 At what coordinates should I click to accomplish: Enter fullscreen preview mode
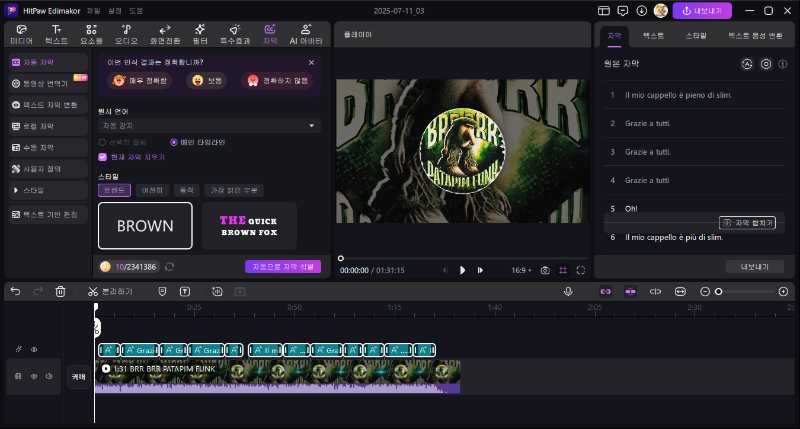tap(581, 270)
